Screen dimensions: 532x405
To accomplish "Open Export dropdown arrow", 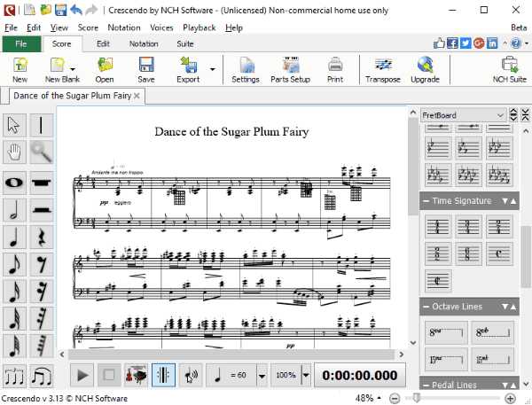I will coord(213,69).
